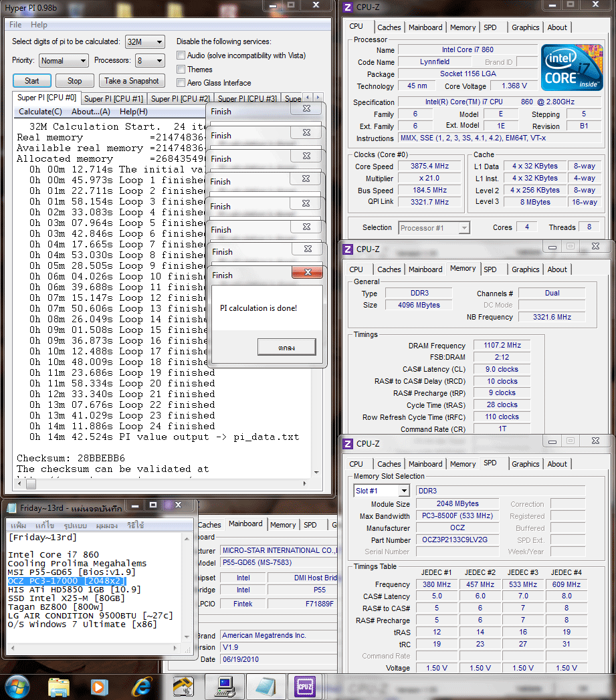The image size is (616, 700).
Task: Open Internet Explorer taskbar icon
Action: pyautogui.click(x=142, y=687)
